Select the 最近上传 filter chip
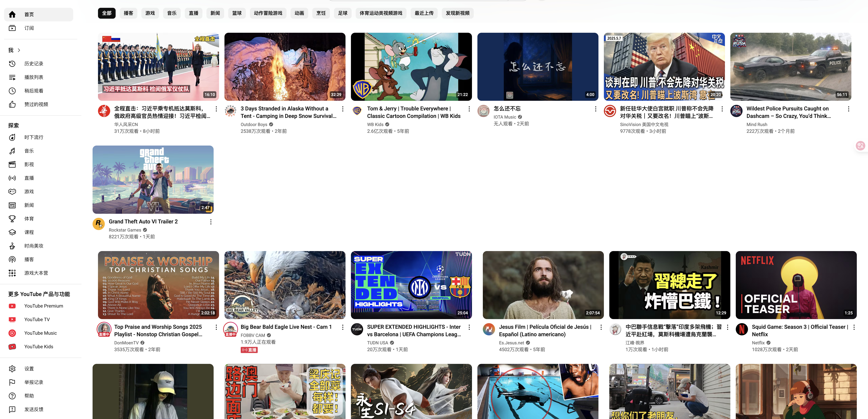The width and height of the screenshot is (868, 419). pos(424,13)
